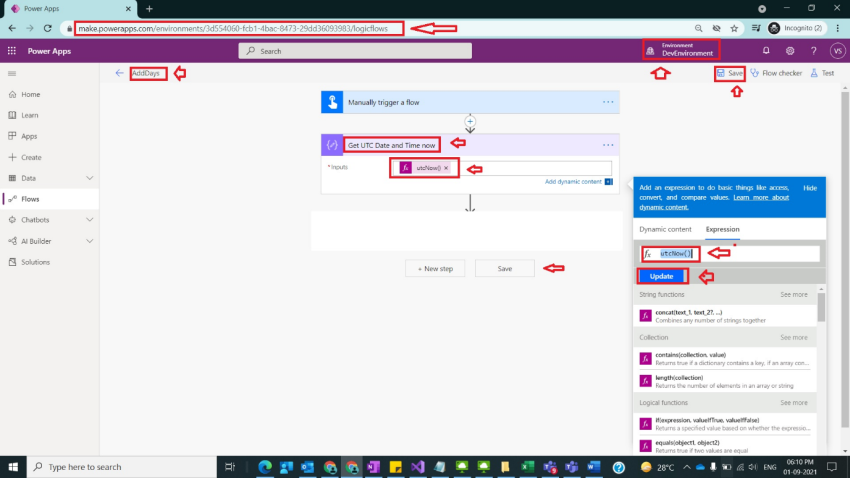Click the Update button
The height and width of the screenshot is (478, 850).
(x=661, y=276)
